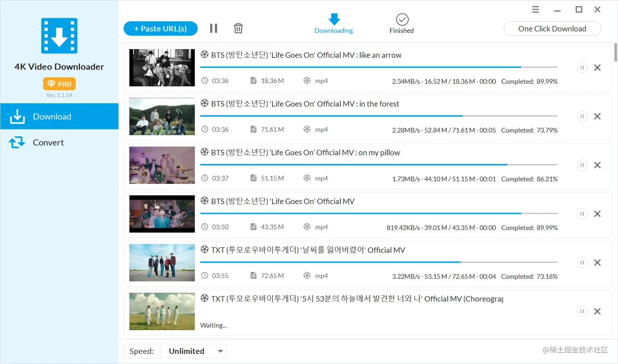The width and height of the screenshot is (618, 364).
Task: Delete all with the trash can icon
Action: (238, 28)
